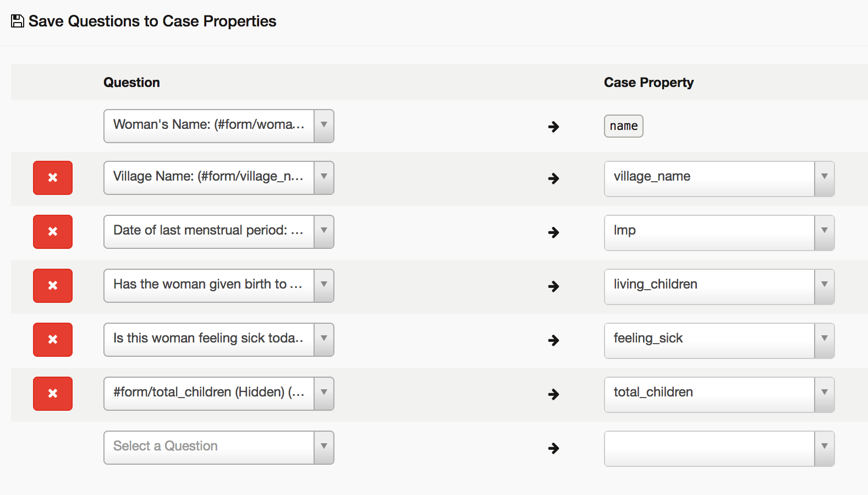Screen dimensions: 868x495
Task: Click the 'name' case property label
Action: pos(624,126)
